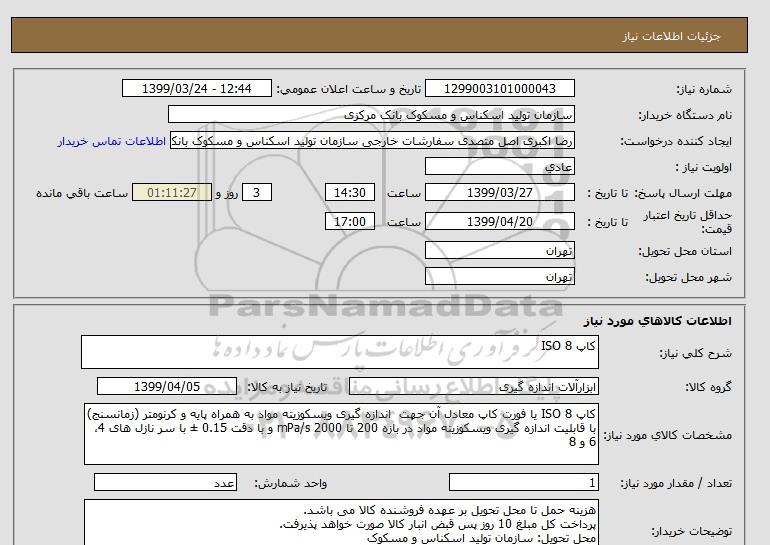The height and width of the screenshot is (545, 770).
Task: Click the شماره نیاز label
Action: (x=704, y=89)
